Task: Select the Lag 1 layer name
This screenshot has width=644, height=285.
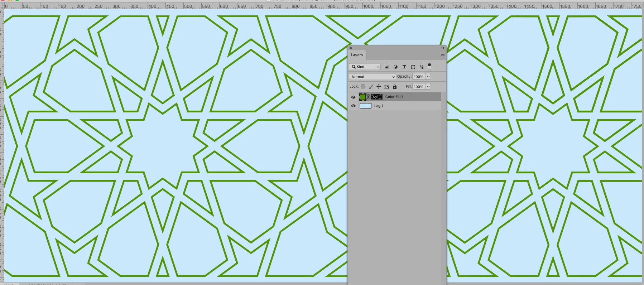Action: point(379,106)
